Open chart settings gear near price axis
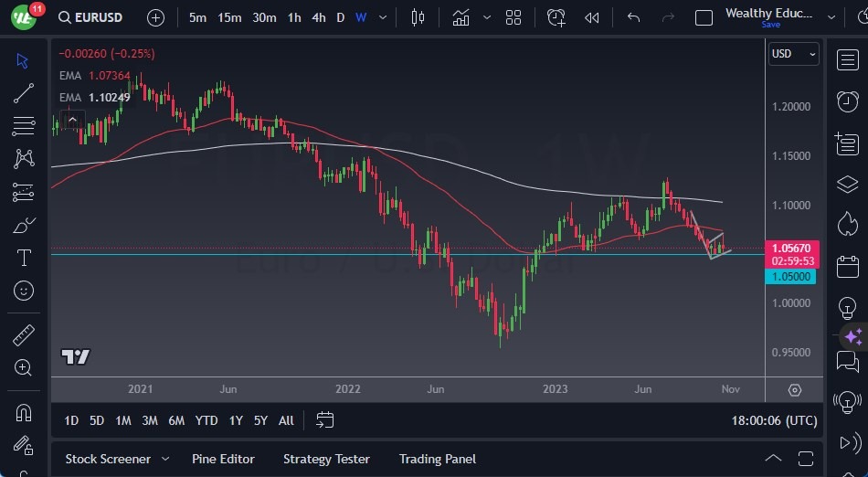This screenshot has width=868, height=477. (x=795, y=390)
